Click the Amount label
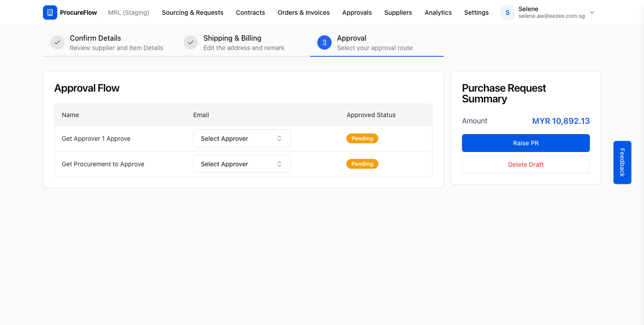Screen dimensions: 644x325 (475, 121)
